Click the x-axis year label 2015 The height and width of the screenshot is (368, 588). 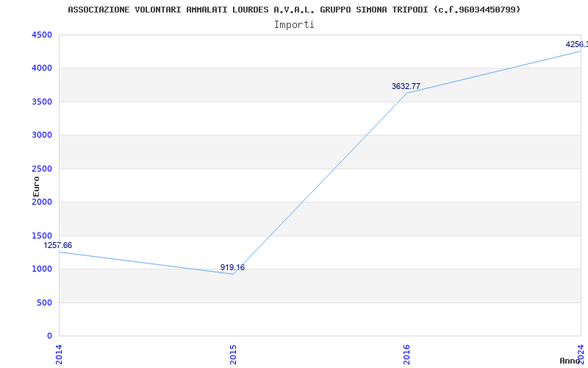pyautogui.click(x=233, y=355)
